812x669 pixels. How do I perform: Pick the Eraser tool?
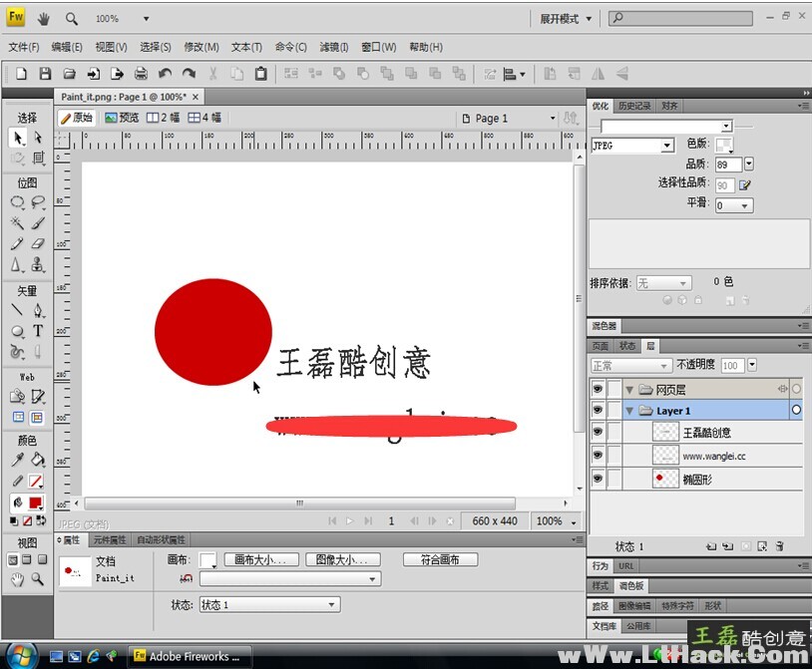[x=38, y=244]
